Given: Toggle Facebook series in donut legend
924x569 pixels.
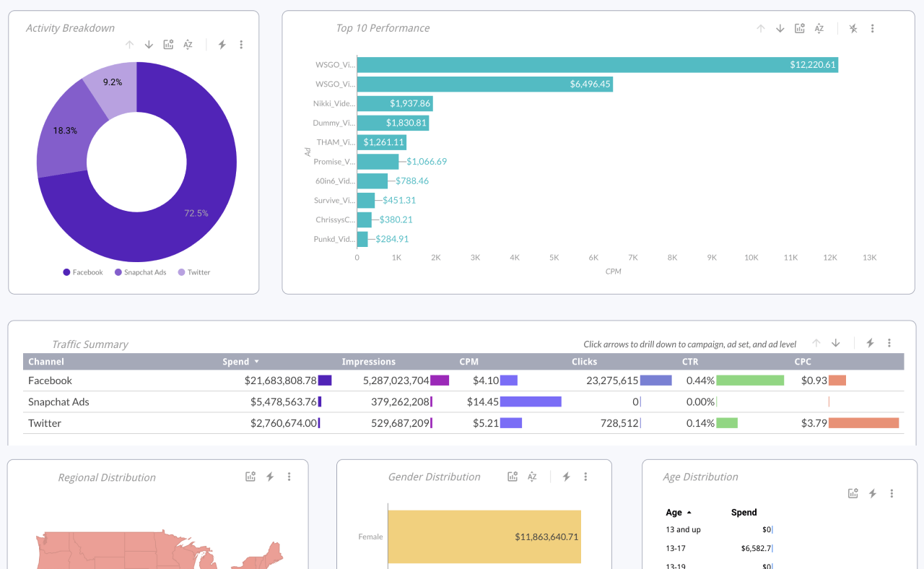Looking at the screenshot, I should pos(83,272).
